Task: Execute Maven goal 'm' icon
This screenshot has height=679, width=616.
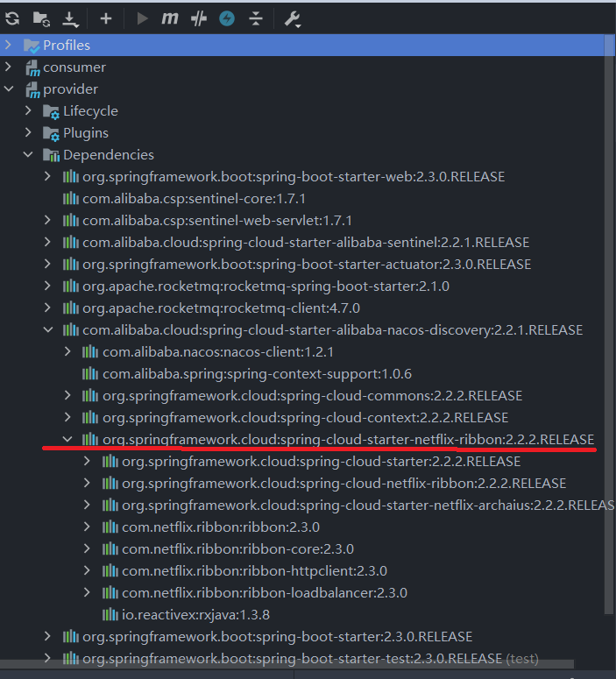Action: click(169, 18)
